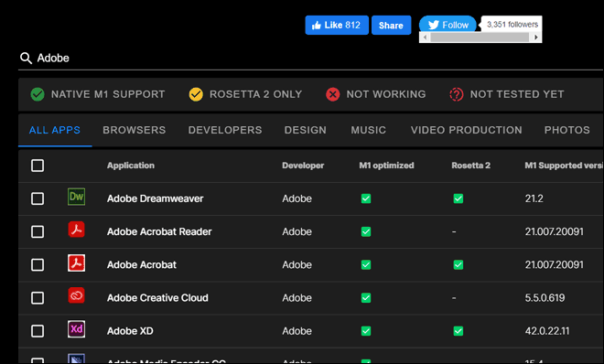Click the Adobe XD app icon

click(x=76, y=329)
